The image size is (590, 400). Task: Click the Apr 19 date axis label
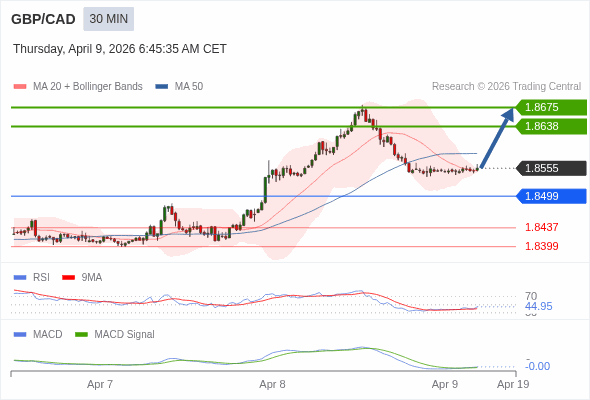[513, 385]
